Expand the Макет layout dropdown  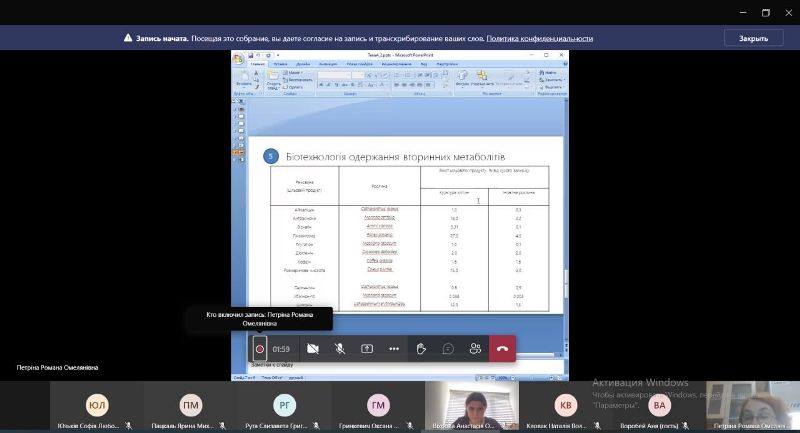coord(298,73)
